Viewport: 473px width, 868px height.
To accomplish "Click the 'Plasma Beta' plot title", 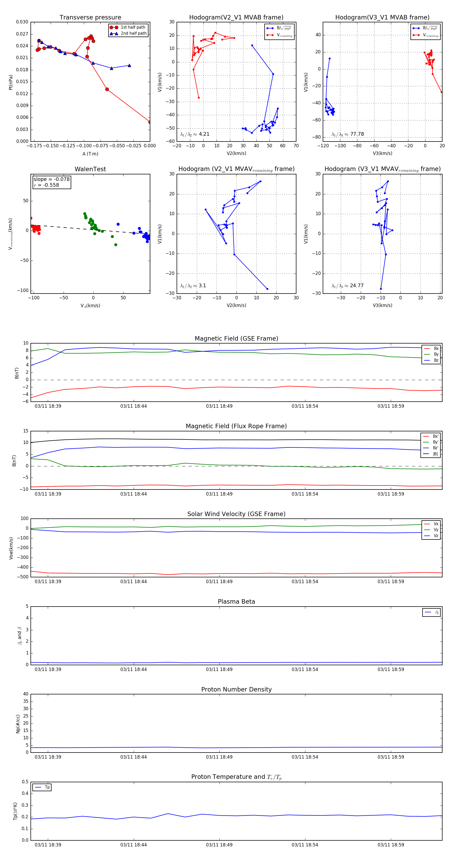I will [x=236, y=602].
